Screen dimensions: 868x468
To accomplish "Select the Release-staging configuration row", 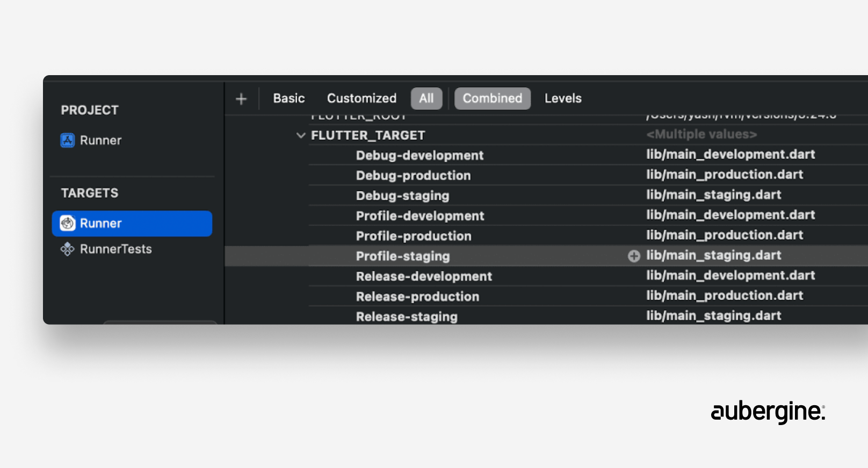I will (407, 317).
